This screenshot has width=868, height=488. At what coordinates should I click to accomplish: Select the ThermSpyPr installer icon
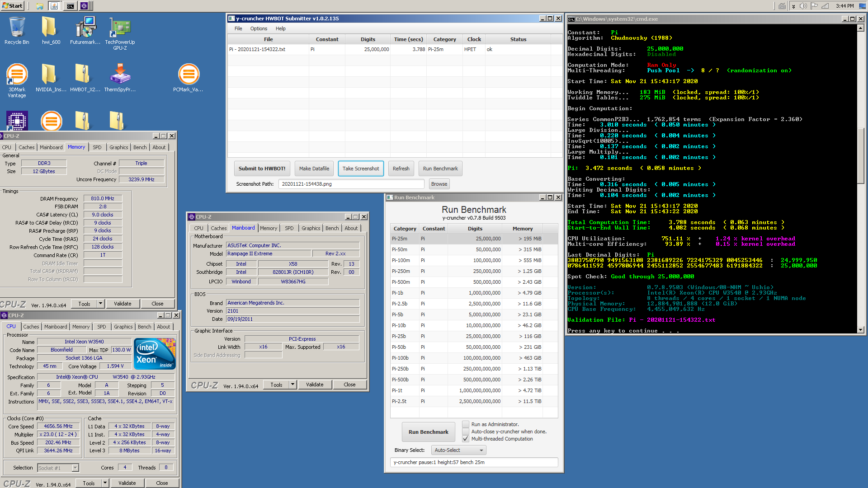point(120,78)
